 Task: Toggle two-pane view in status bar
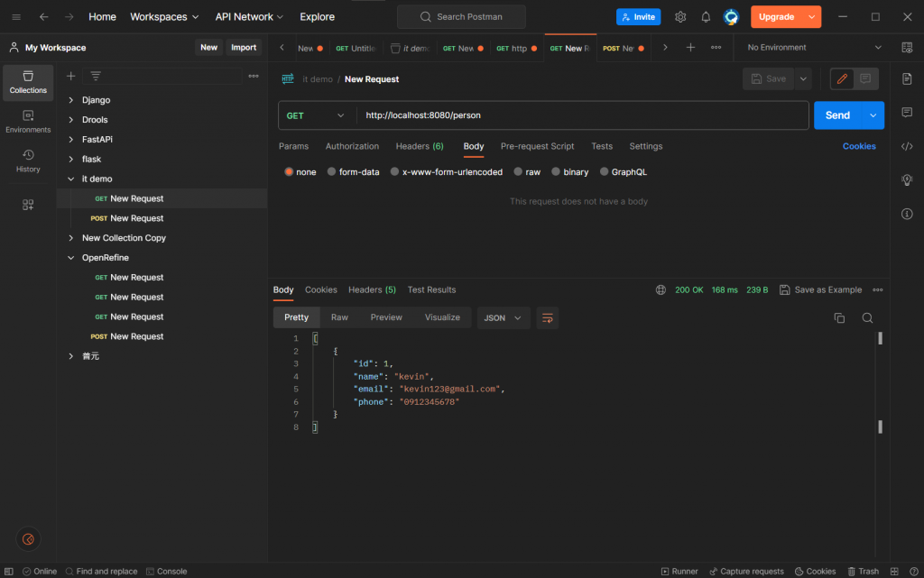[894, 572]
